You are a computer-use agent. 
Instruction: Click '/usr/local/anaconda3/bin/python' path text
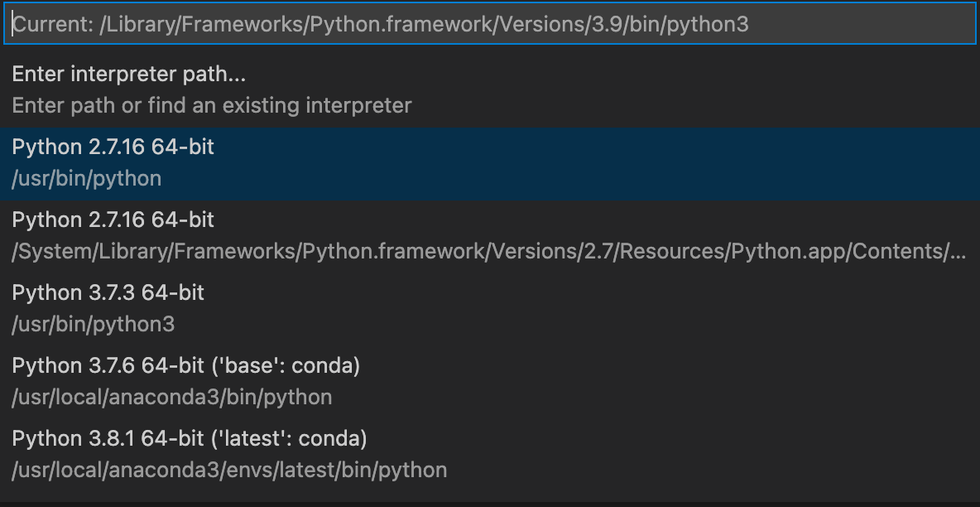tap(172, 397)
